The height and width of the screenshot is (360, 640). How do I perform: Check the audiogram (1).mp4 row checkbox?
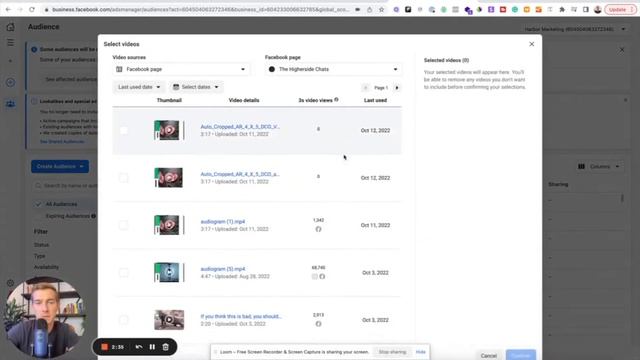point(124,225)
